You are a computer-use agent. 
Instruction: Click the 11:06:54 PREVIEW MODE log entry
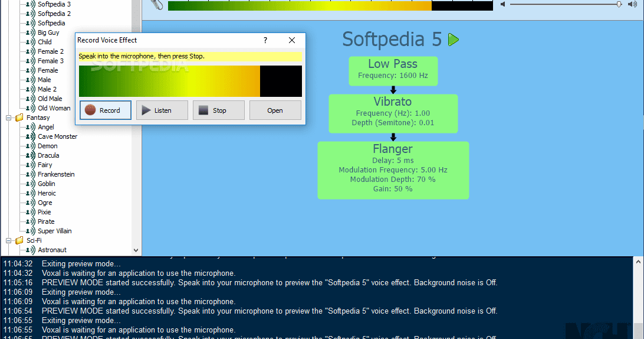click(x=250, y=311)
